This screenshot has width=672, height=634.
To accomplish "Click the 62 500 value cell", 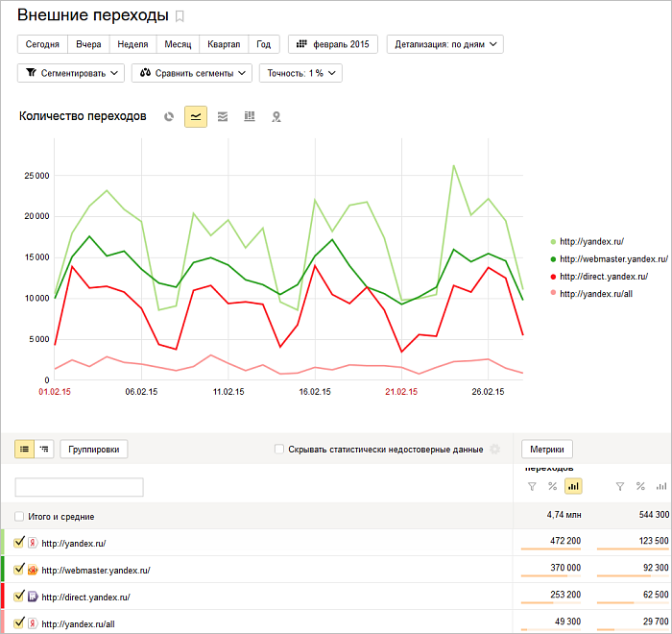I will click(x=656, y=594).
